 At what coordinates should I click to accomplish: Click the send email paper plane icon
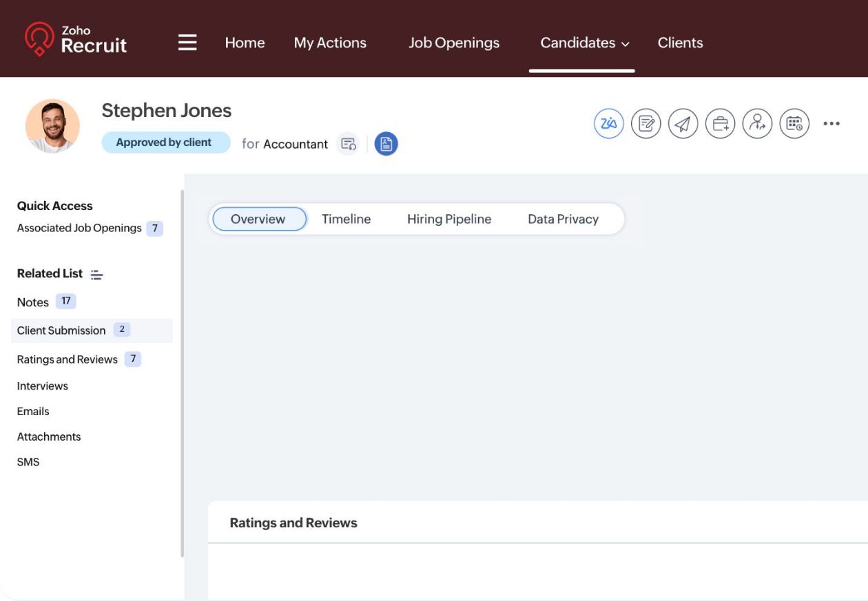click(x=683, y=124)
